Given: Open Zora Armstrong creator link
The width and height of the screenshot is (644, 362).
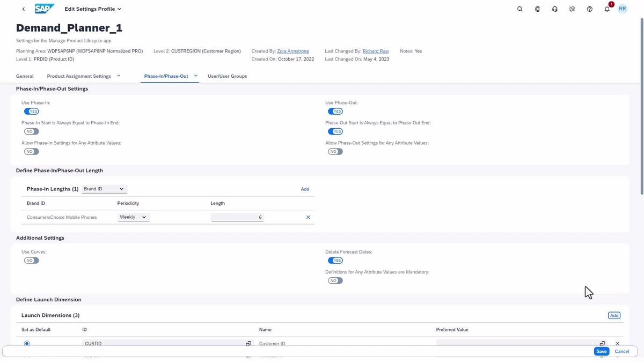Looking at the screenshot, I should coord(293,51).
